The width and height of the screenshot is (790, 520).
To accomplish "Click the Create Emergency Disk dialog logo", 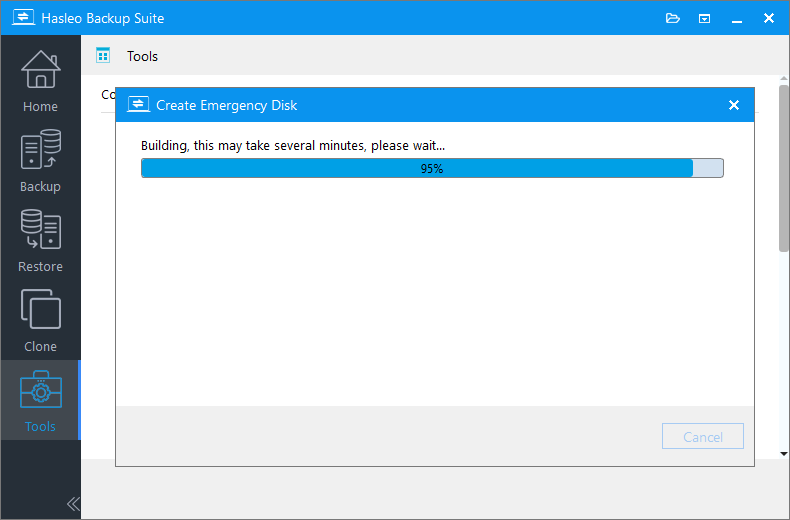I will coord(138,104).
